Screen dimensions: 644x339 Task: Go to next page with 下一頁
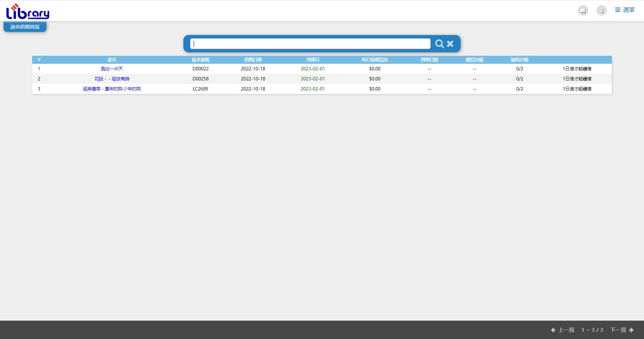point(622,330)
